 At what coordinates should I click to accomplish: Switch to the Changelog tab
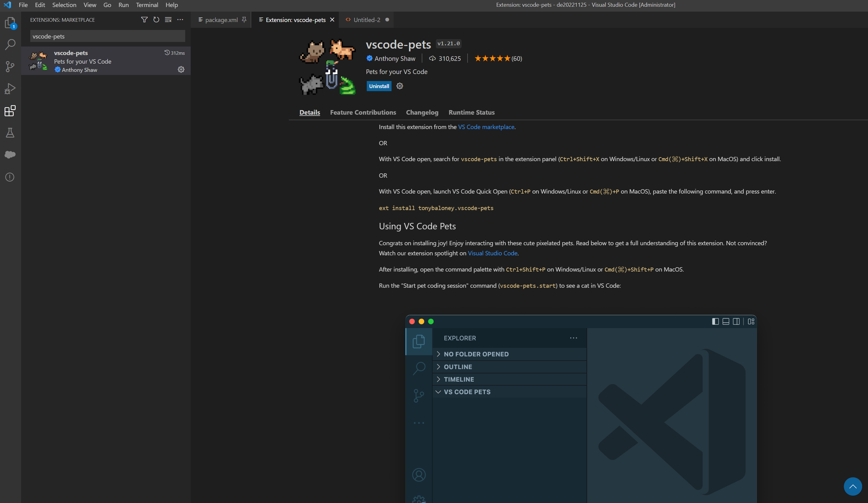coord(422,112)
